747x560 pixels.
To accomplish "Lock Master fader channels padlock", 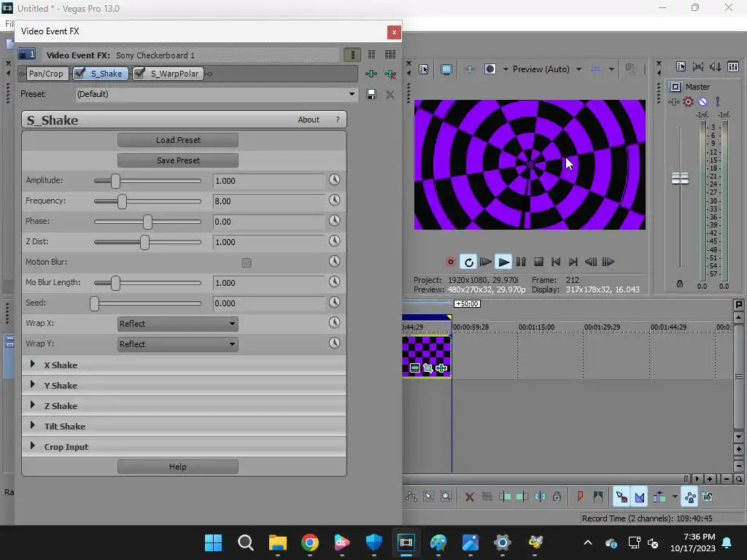I will (x=680, y=284).
